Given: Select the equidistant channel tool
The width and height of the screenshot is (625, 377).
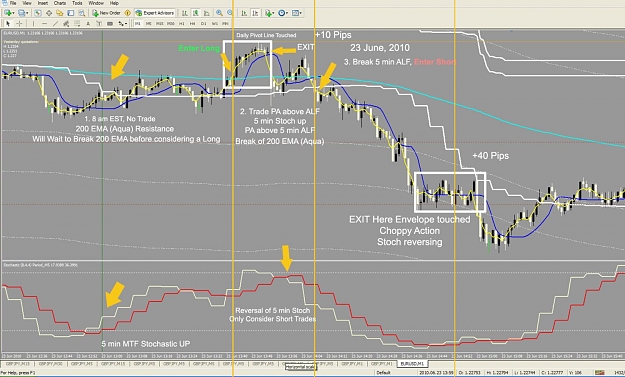Looking at the screenshot, I should [66, 24].
